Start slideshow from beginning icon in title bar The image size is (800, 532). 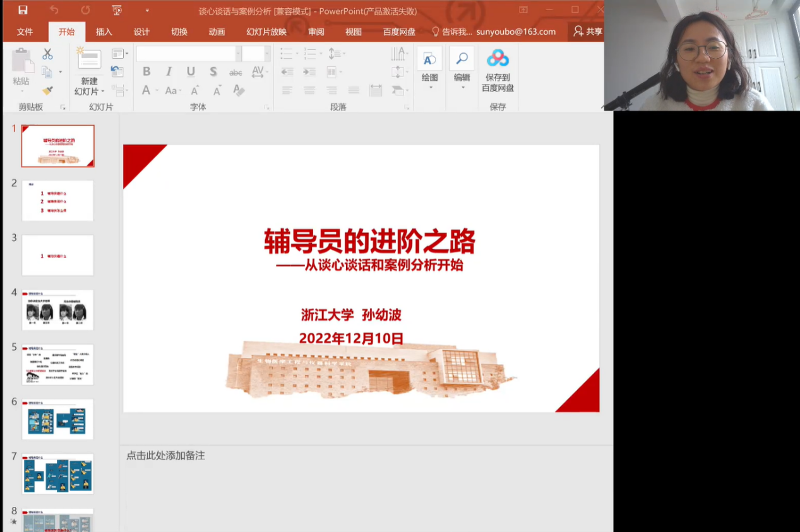pyautogui.click(x=117, y=10)
